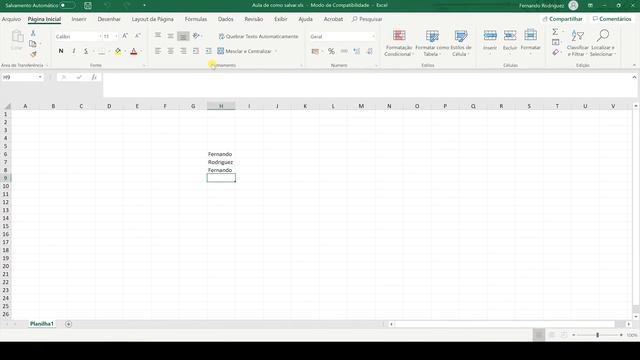Toggle the Salvamento Automático switch
This screenshot has height=360, width=640.
coord(67,5)
